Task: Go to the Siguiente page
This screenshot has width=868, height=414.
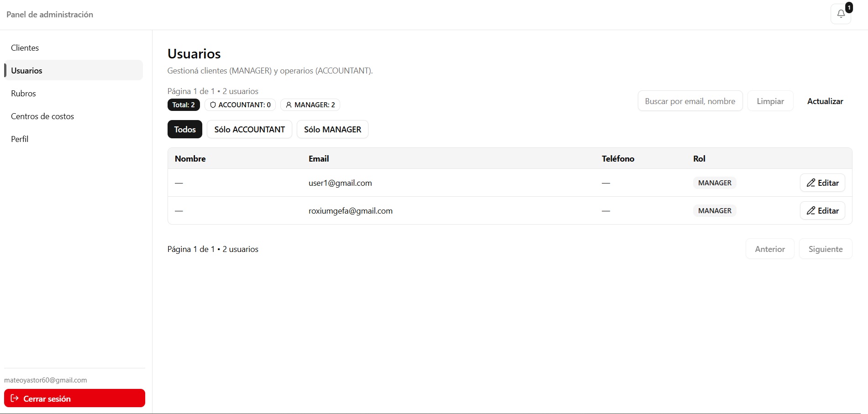Action: 825,249
